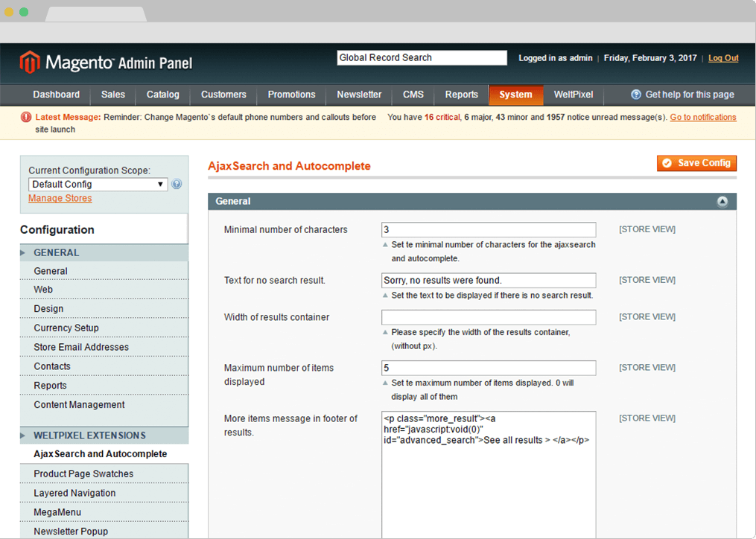
Task: Click the 'Friday, February 3, 2017' date text
Action: [650, 58]
